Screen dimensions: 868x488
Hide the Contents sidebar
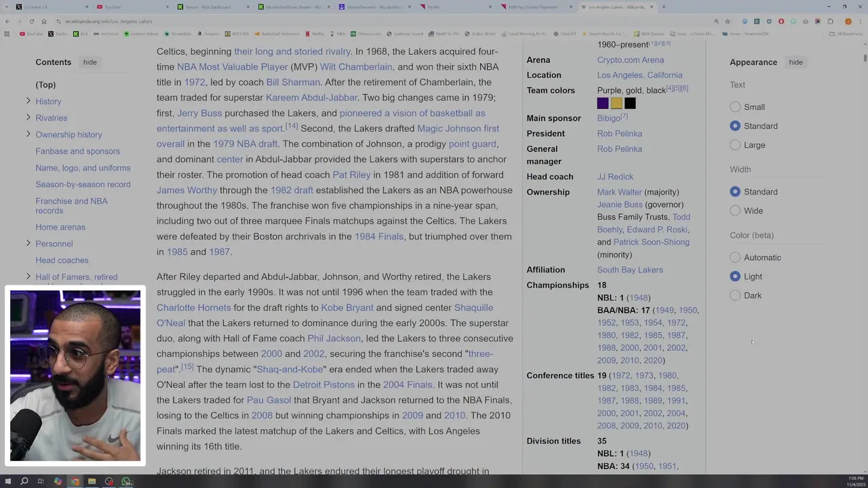(90, 62)
